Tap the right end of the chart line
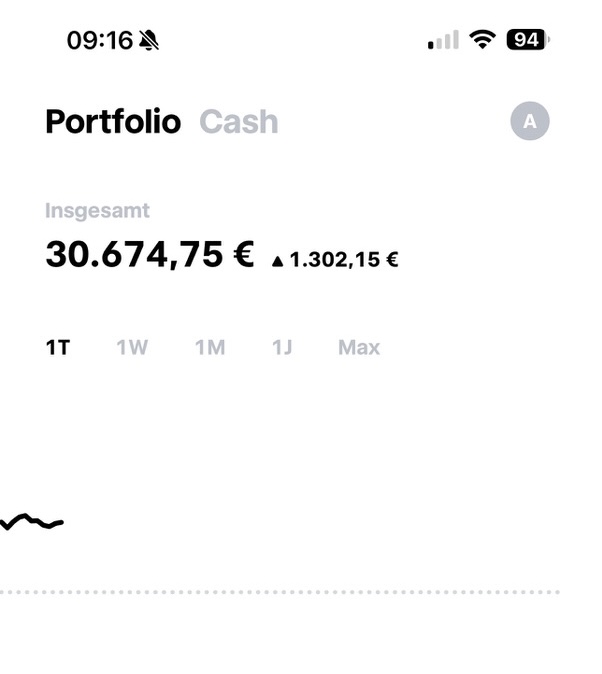The width and height of the screenshot is (602, 674). [x=61, y=522]
